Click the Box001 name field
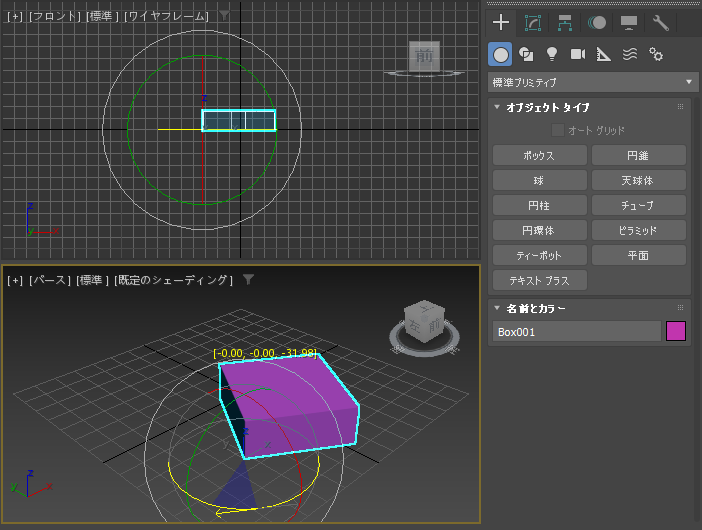 pos(577,332)
